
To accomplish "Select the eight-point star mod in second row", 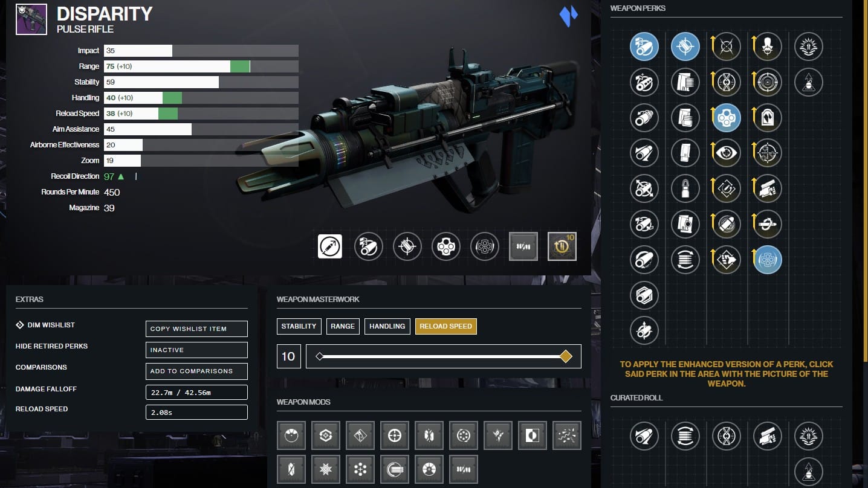I will (326, 469).
